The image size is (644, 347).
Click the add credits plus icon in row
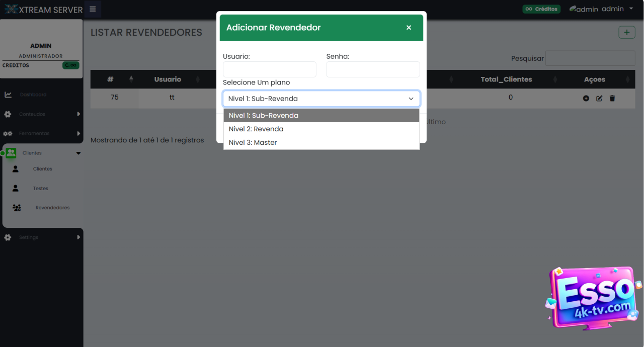[x=586, y=99]
